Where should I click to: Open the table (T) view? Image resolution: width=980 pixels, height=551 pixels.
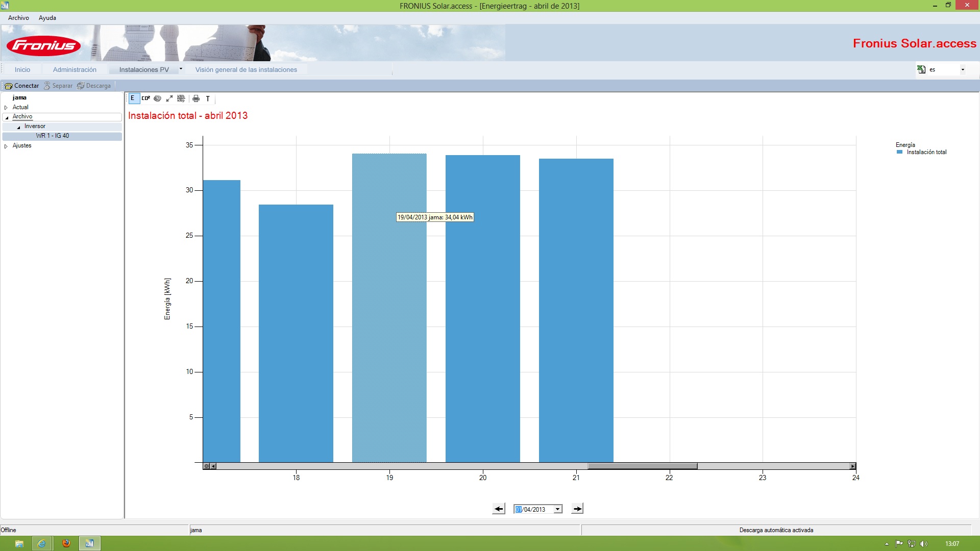pos(208,98)
